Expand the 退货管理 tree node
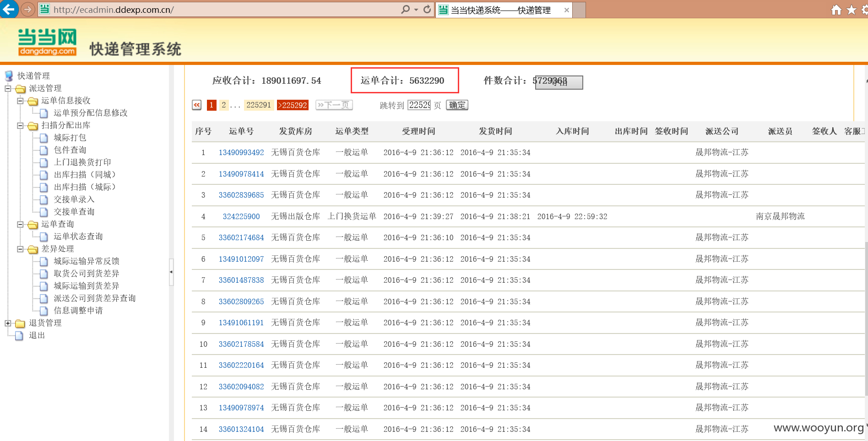The height and width of the screenshot is (441, 868). (x=8, y=323)
